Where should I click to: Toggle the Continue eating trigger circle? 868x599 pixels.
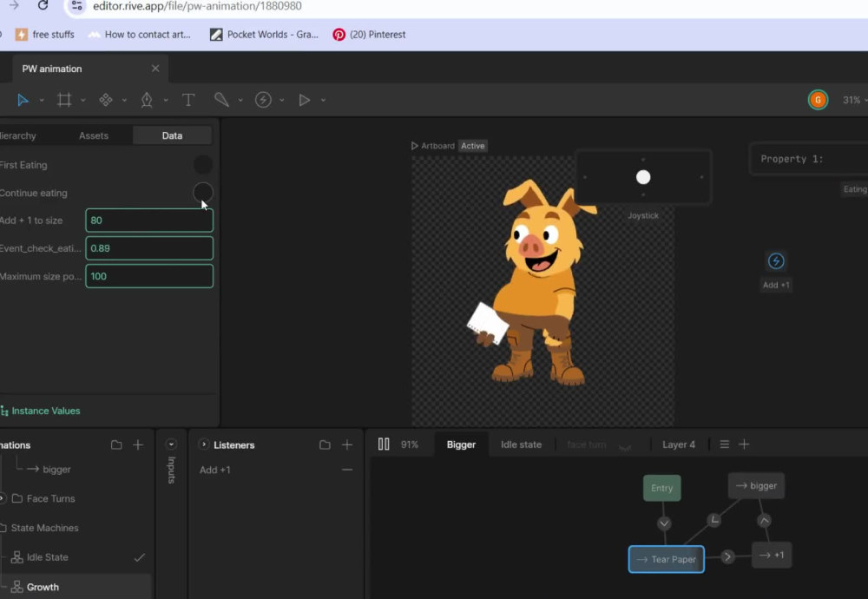(202, 193)
